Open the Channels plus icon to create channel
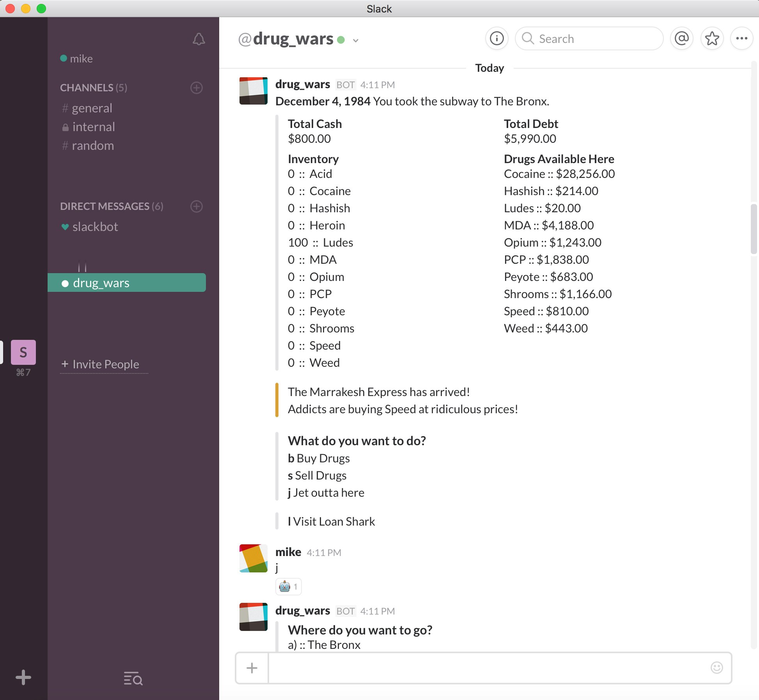 (197, 88)
